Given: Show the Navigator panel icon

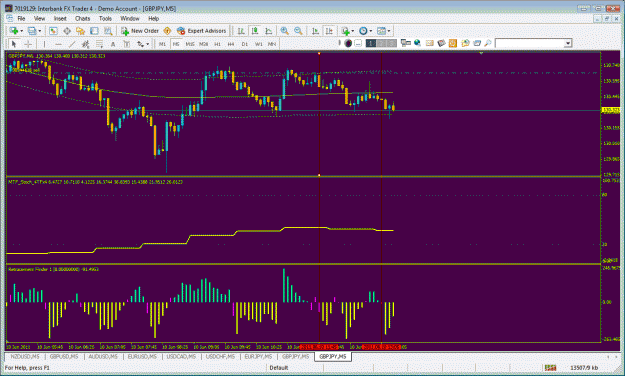Looking at the screenshot, I should (x=81, y=31).
